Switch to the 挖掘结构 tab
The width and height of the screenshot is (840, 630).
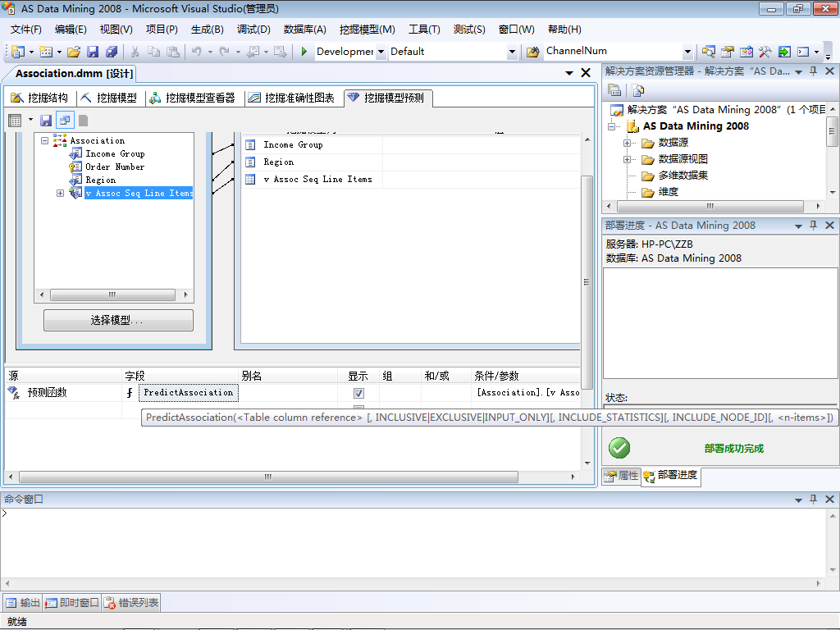pos(40,98)
